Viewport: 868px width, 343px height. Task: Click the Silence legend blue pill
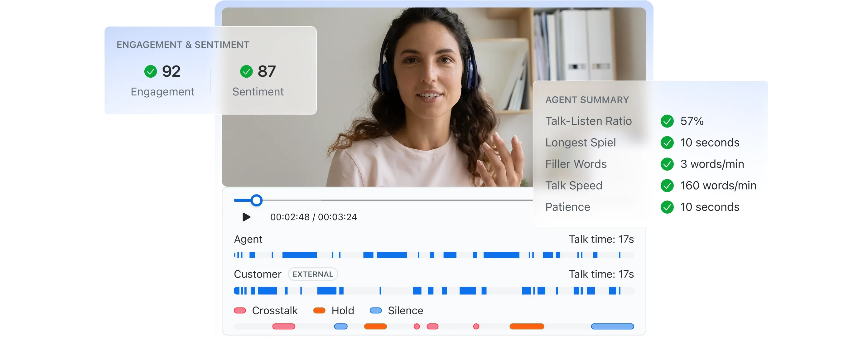(x=376, y=310)
